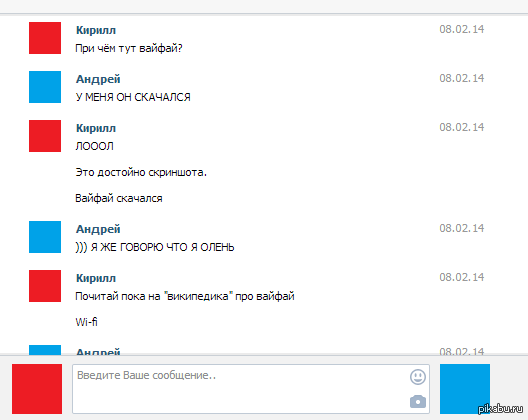Open the partially visible Андрей name at the bottom
528x420 pixels.
pos(98,351)
